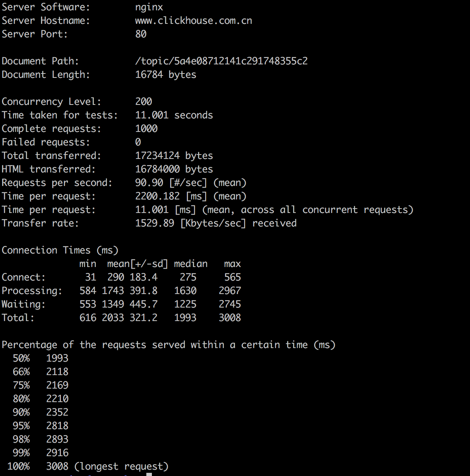The height and width of the screenshot is (476, 470).
Task: Click the failed requests value 0
Action: [x=138, y=142]
